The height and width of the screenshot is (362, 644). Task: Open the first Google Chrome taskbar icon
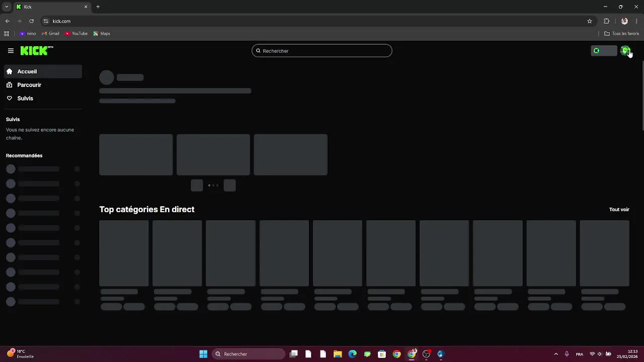click(x=396, y=354)
